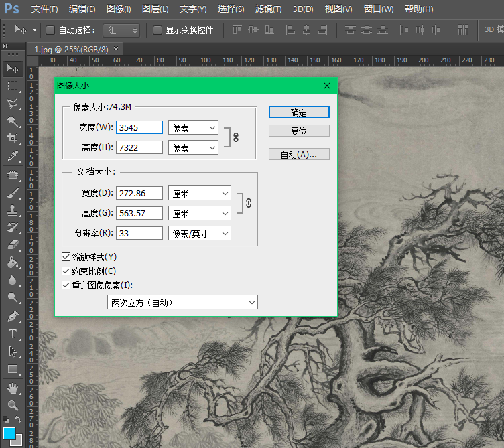
Task: Select the Eyedropper tool
Action: [13, 156]
